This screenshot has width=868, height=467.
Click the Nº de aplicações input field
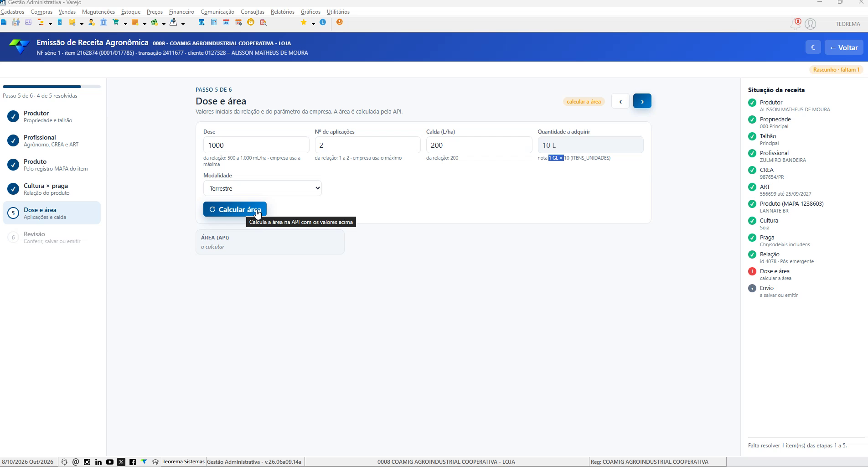367,145
